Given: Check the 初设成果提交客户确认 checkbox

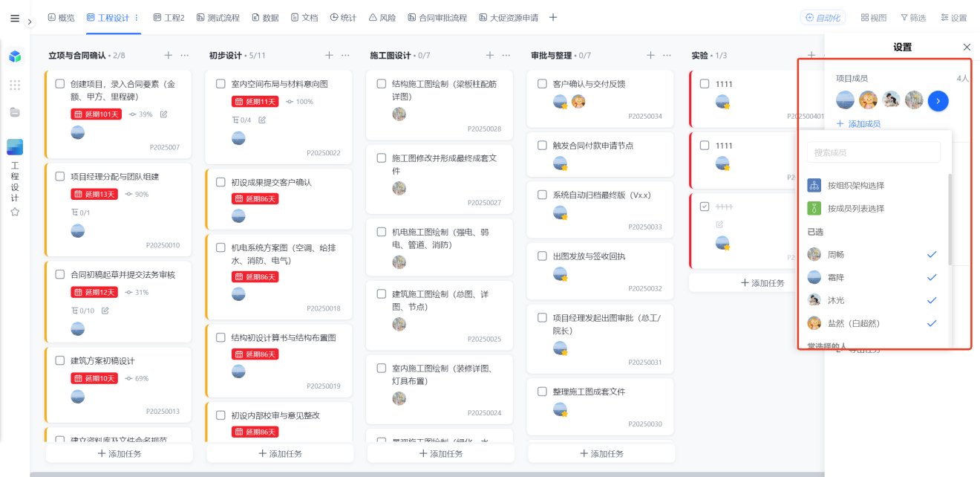Looking at the screenshot, I should click(220, 182).
